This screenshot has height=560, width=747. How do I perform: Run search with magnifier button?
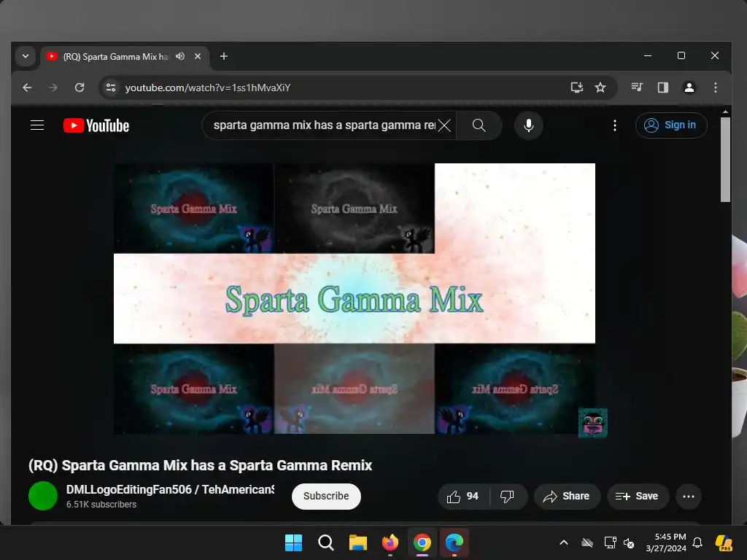click(x=479, y=125)
